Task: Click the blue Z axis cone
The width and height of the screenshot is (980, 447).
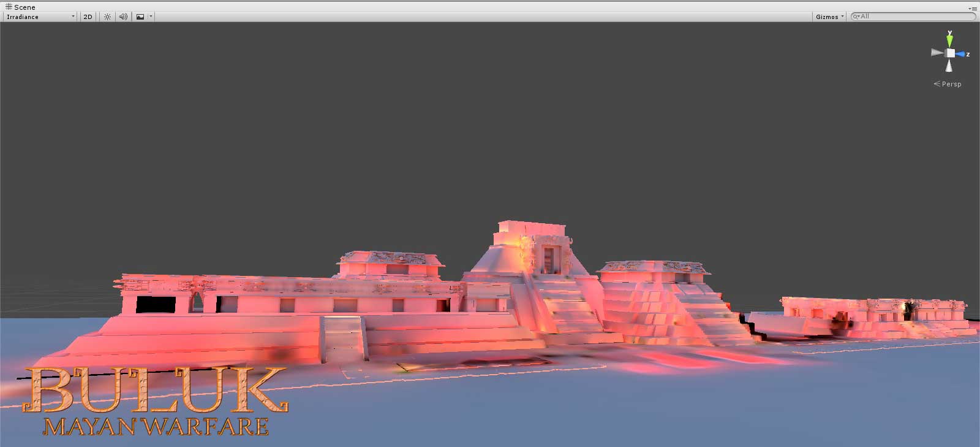Action: (960, 54)
